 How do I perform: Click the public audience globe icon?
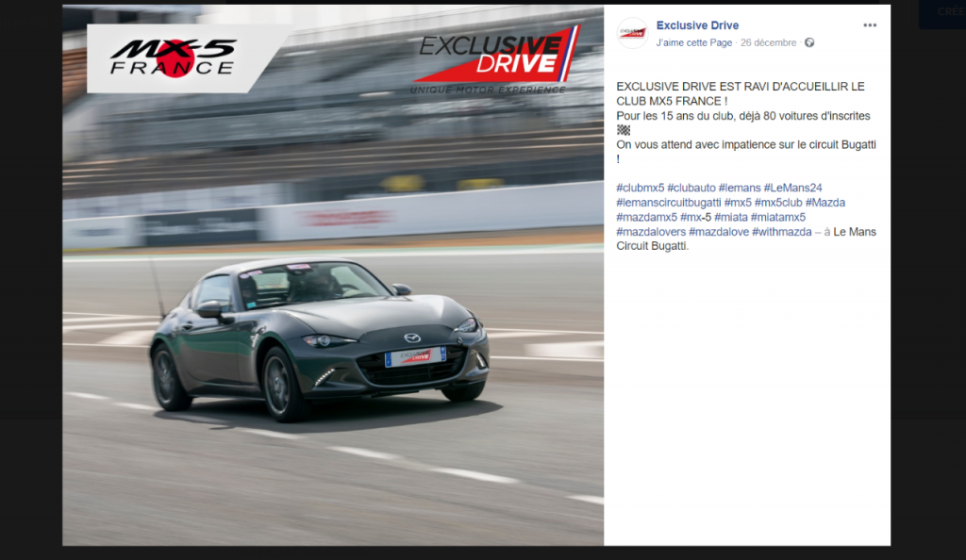[809, 42]
